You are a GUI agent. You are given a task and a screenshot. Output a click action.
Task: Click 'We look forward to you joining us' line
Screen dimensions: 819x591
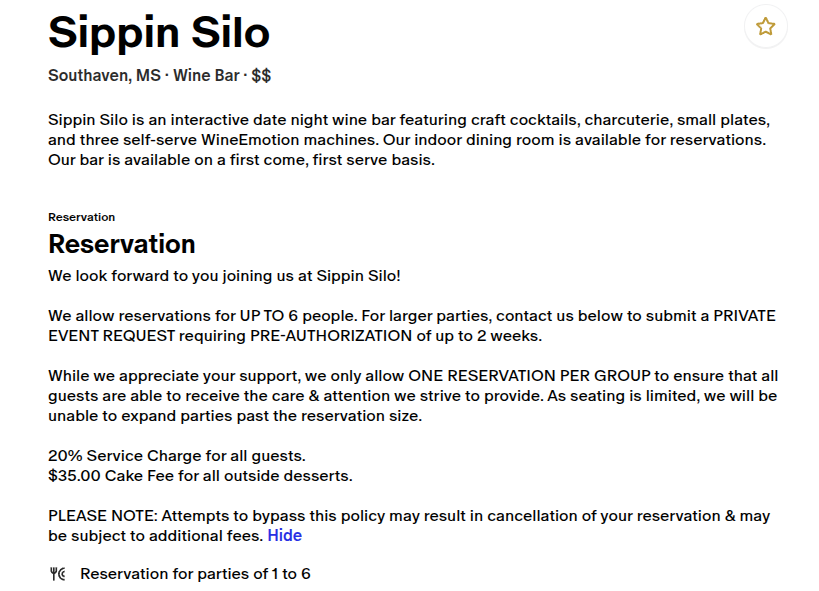click(225, 276)
